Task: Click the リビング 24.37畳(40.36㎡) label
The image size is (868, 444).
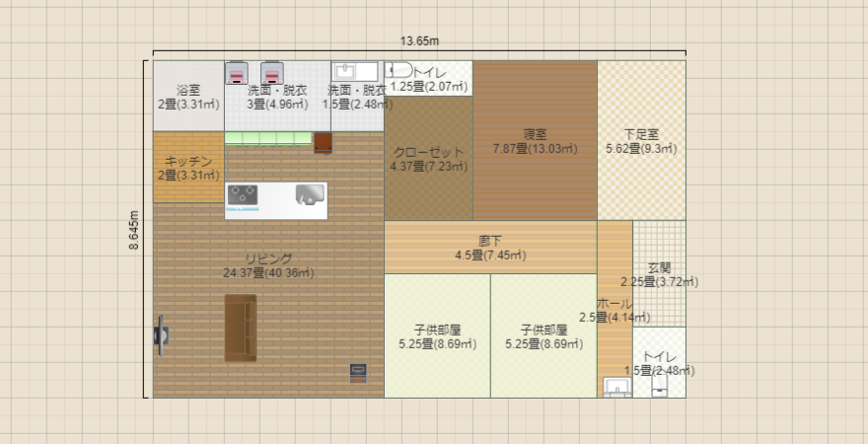Action: click(268, 265)
